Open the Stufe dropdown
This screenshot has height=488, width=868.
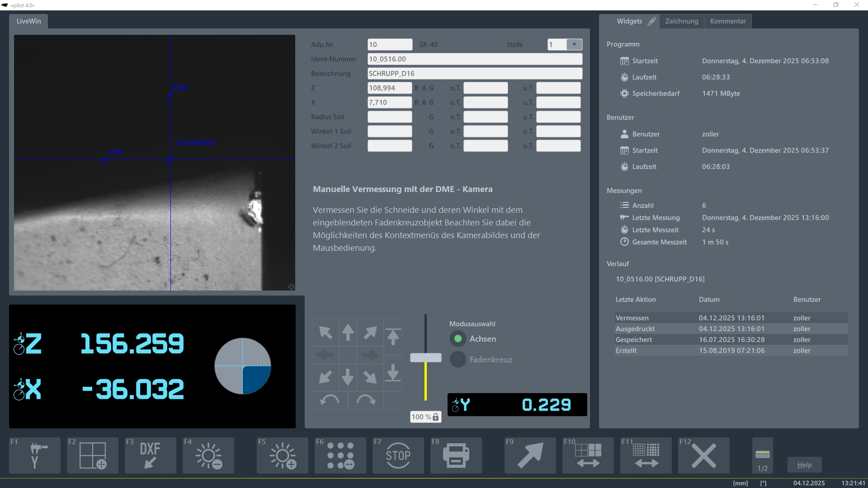[574, 44]
